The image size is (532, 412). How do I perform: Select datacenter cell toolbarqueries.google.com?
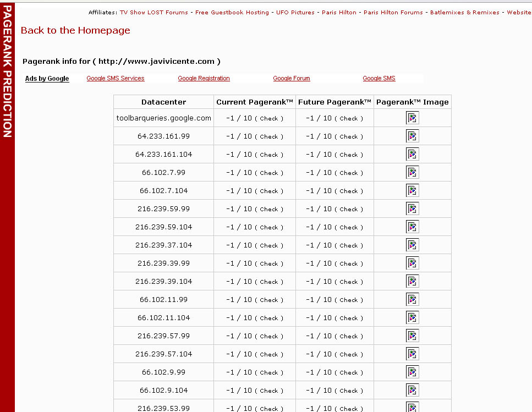pyautogui.click(x=163, y=118)
